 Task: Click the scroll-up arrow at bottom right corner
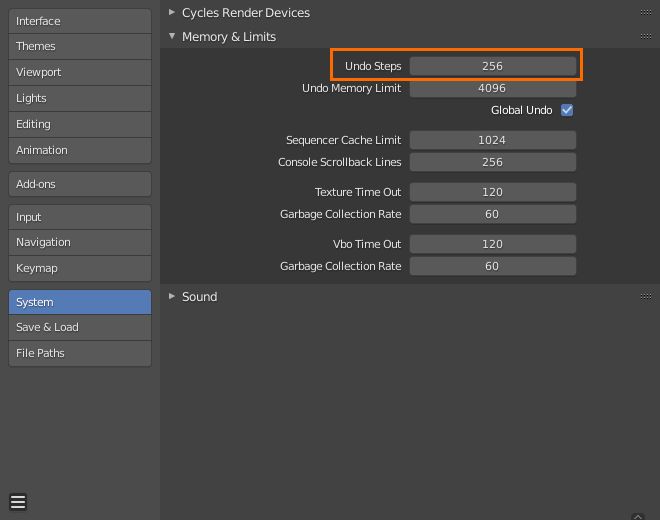638,516
